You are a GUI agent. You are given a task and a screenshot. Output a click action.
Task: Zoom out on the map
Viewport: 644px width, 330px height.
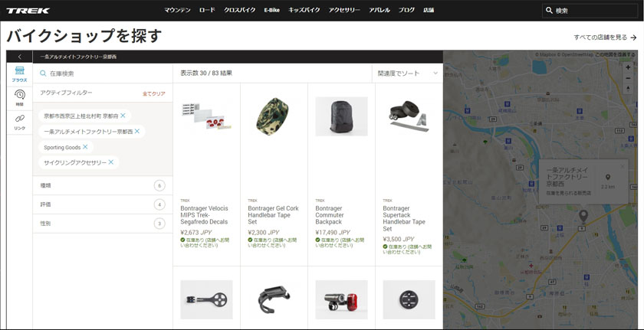(628, 78)
